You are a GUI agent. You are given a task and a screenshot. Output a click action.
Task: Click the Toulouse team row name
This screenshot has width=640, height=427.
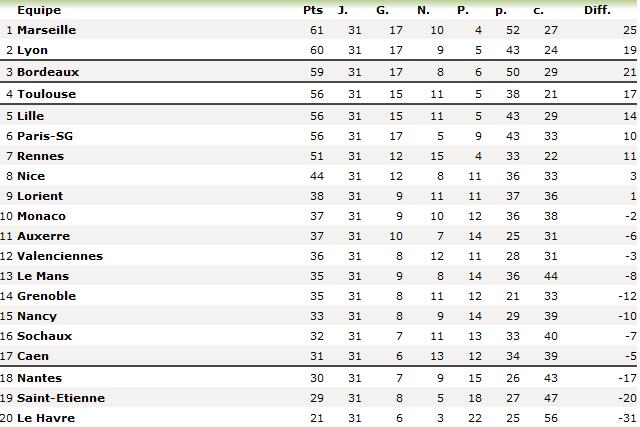point(46,94)
